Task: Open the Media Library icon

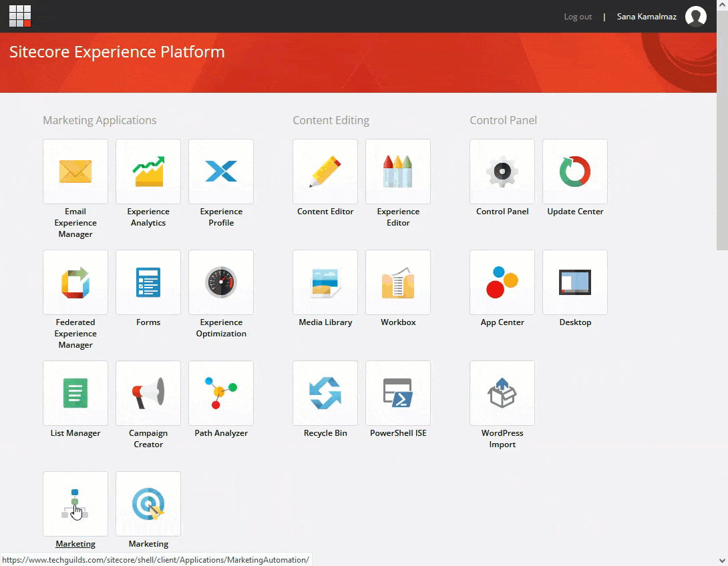Action: [x=325, y=282]
